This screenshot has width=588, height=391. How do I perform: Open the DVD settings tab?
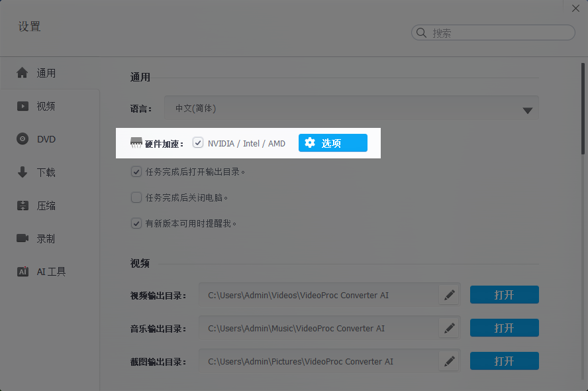click(50, 139)
